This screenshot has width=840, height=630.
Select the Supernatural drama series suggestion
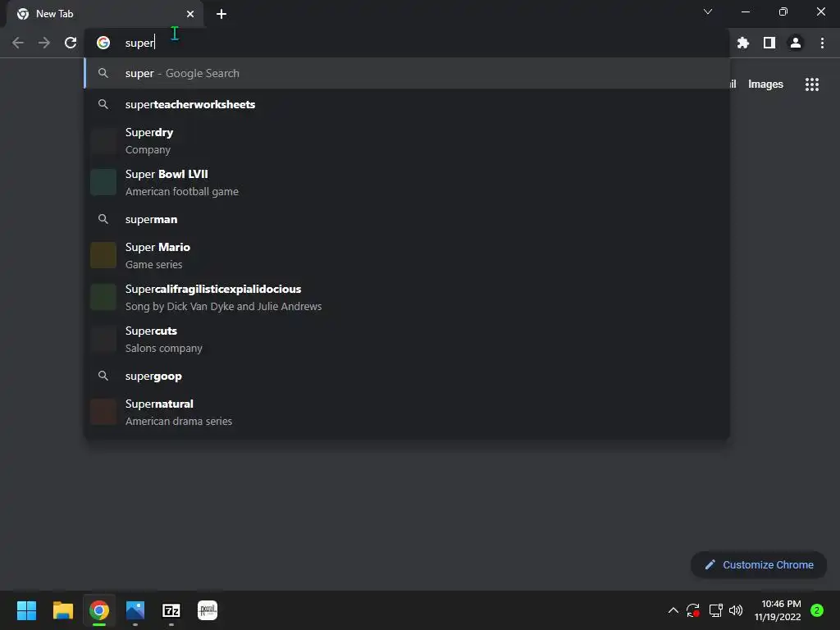tap(407, 413)
